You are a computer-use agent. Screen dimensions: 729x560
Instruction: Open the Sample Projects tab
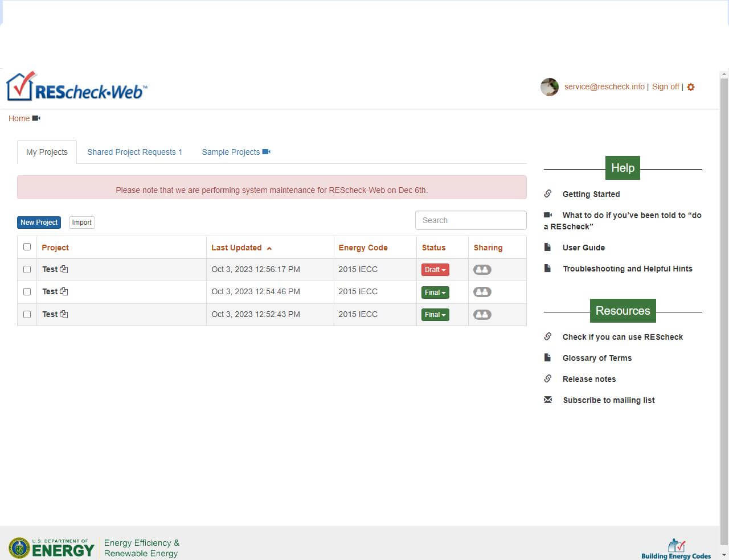235,152
